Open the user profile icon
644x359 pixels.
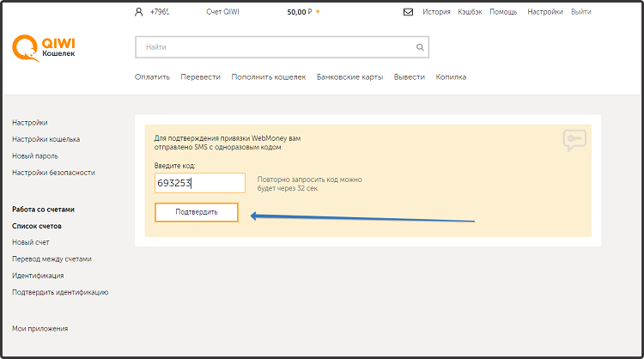pyautogui.click(x=139, y=12)
